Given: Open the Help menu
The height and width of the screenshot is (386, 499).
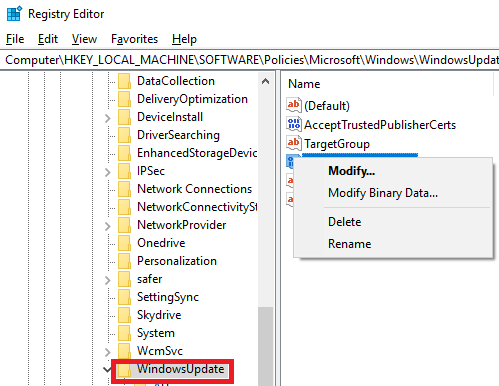Looking at the screenshot, I should tap(184, 39).
